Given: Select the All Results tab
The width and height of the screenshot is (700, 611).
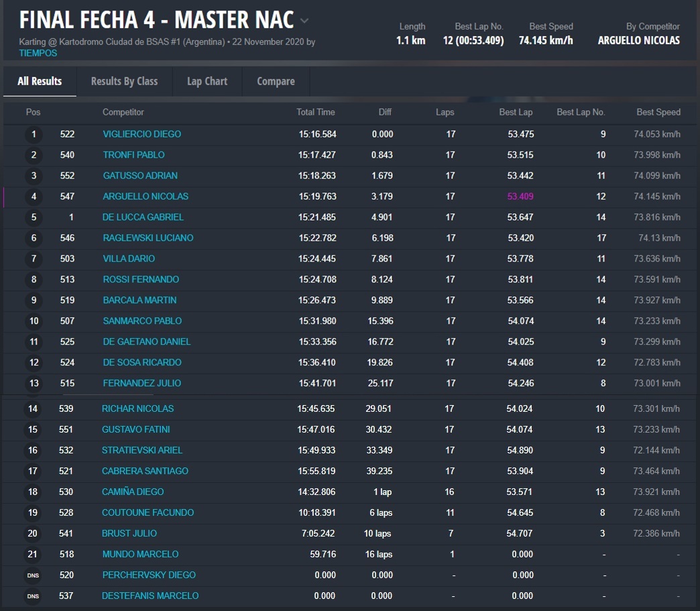Looking at the screenshot, I should pos(40,81).
